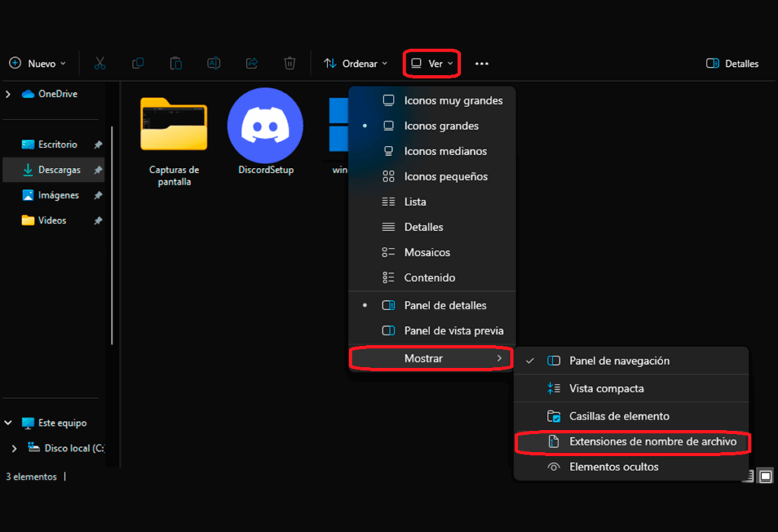Toggle Panel de vista previa option
The height and width of the screenshot is (532, 778).
(432, 331)
